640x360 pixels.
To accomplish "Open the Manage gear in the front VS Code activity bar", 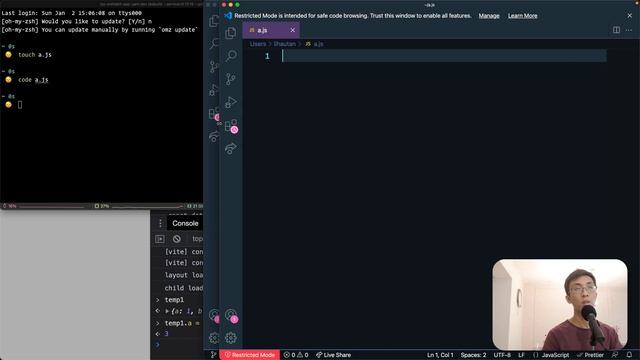I will pos(231,338).
